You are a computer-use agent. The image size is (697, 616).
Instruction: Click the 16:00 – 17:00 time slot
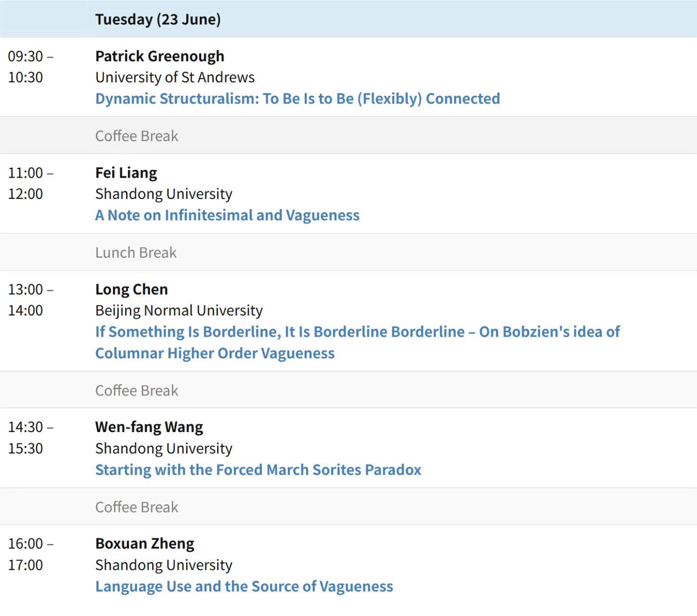(x=31, y=554)
